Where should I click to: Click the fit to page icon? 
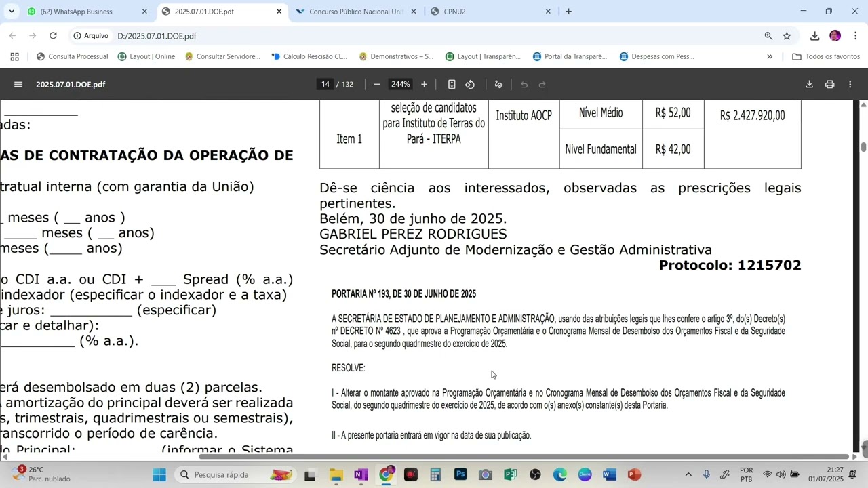[x=452, y=85]
